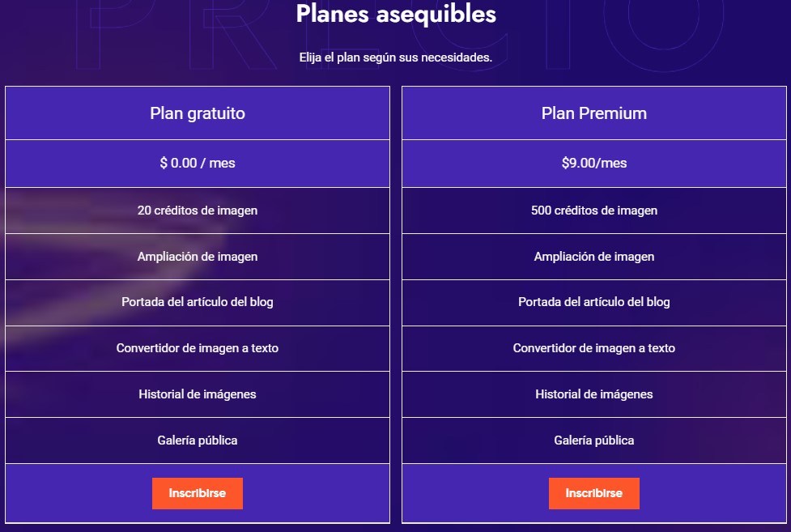Select Galería pública in Plan Premium

594,440
